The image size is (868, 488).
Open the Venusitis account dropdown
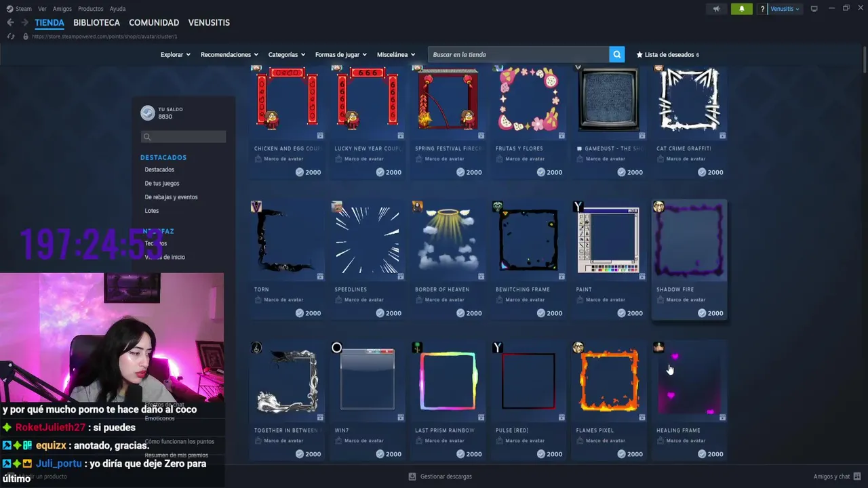785,9
